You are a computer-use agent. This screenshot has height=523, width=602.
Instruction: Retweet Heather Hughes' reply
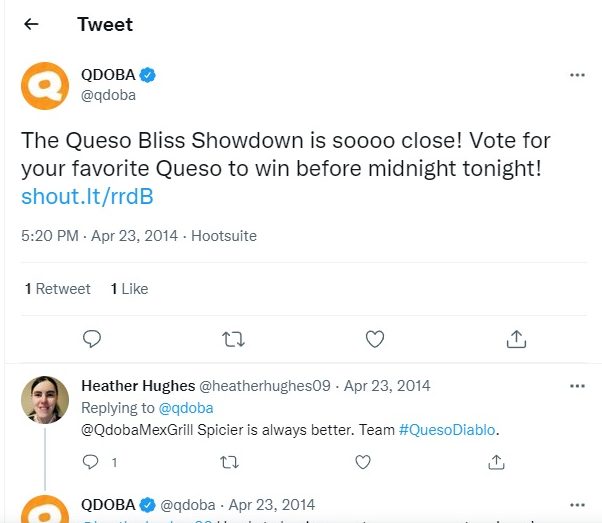coord(229,462)
